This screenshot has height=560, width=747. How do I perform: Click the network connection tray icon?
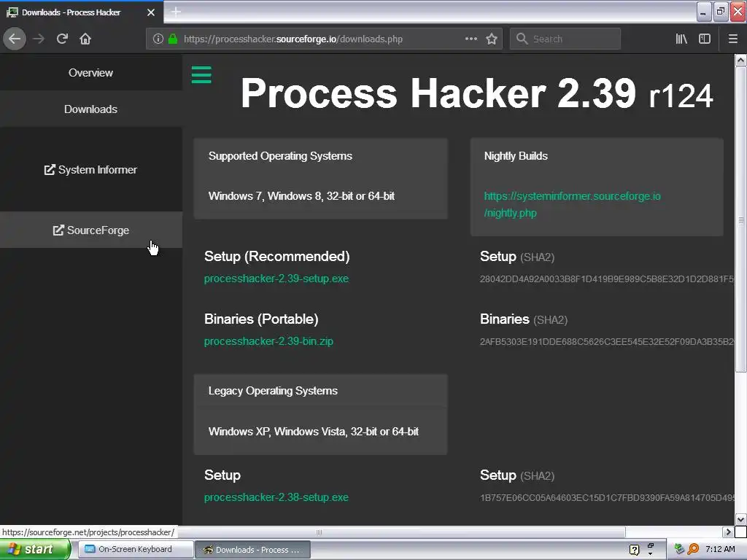click(x=679, y=549)
